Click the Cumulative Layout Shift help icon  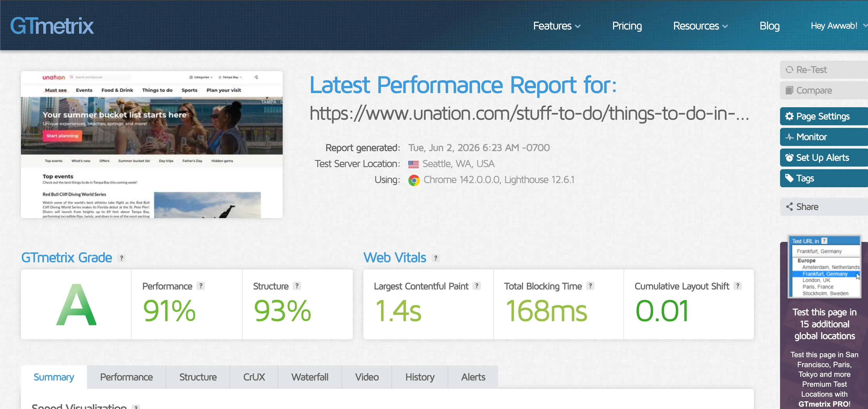[738, 286]
